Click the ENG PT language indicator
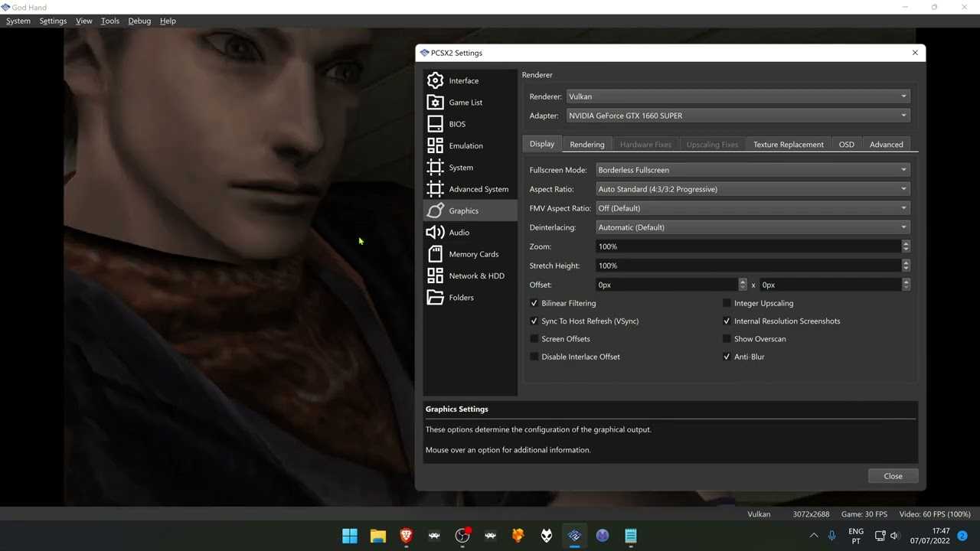Viewport: 980px width, 551px height. (x=856, y=536)
